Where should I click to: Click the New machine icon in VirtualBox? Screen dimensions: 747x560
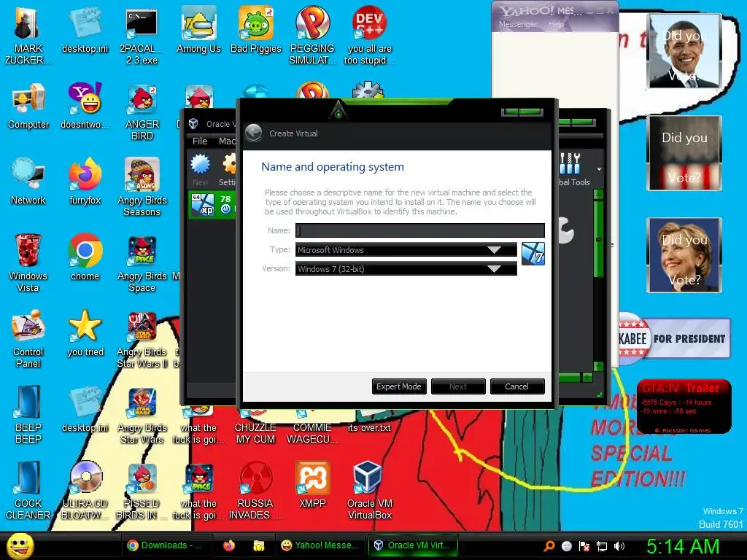[200, 169]
